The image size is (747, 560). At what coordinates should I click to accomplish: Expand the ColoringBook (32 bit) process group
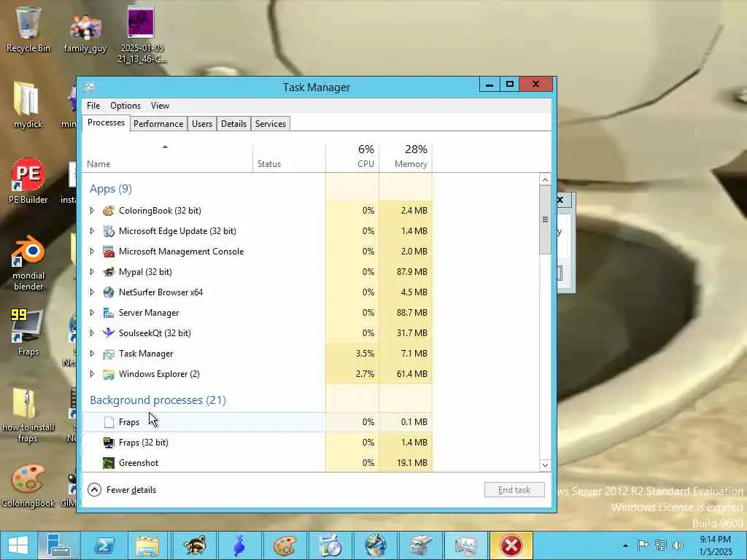coord(92,211)
